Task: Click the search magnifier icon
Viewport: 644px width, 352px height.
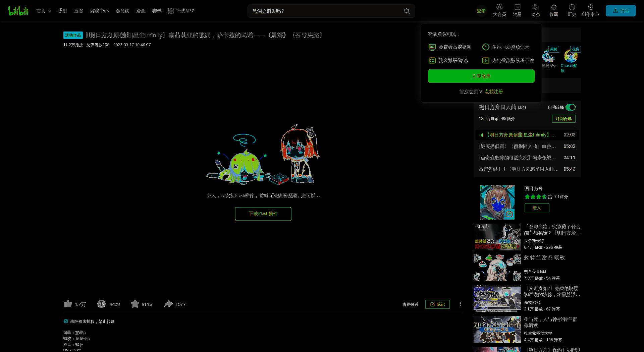Action: 407,11
